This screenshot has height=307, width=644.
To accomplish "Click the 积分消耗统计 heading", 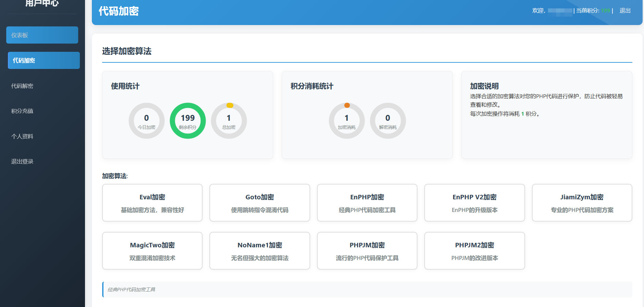I will click(x=312, y=86).
